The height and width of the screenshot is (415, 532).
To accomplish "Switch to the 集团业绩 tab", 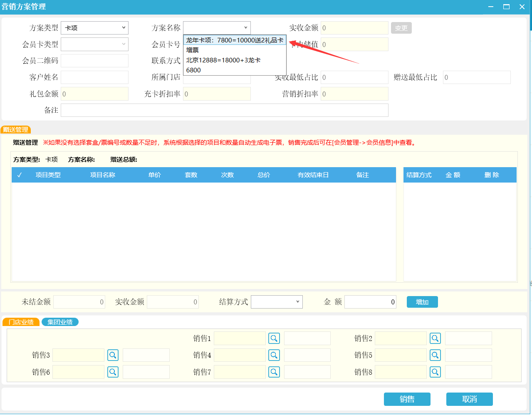I will pos(60,322).
